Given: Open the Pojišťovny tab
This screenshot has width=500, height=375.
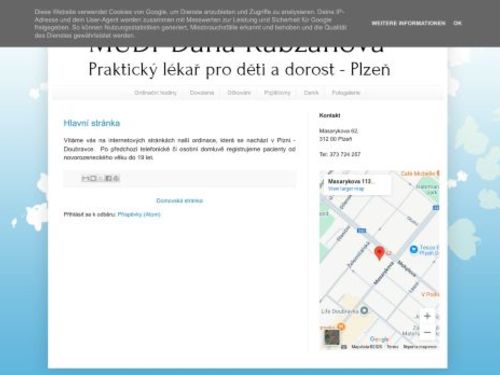Looking at the screenshot, I should coord(277,93).
